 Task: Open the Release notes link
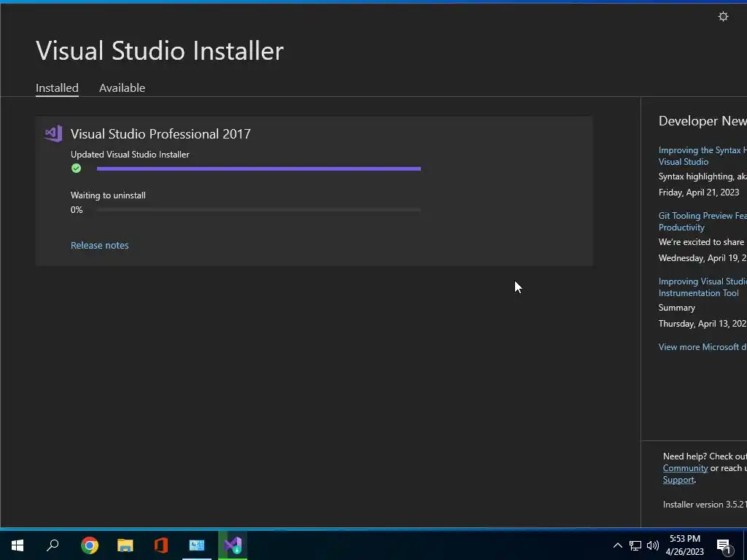click(x=99, y=245)
